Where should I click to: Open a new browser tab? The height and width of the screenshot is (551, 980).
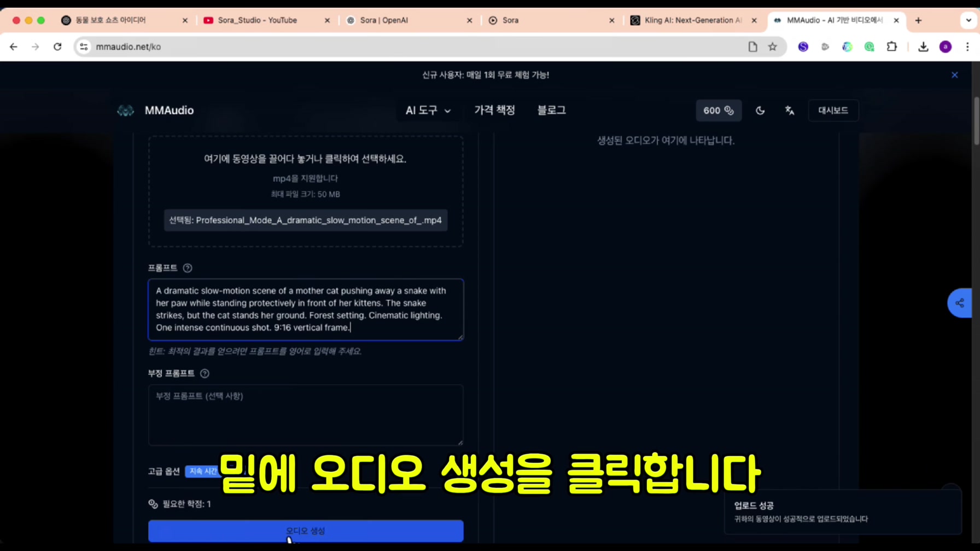[918, 20]
